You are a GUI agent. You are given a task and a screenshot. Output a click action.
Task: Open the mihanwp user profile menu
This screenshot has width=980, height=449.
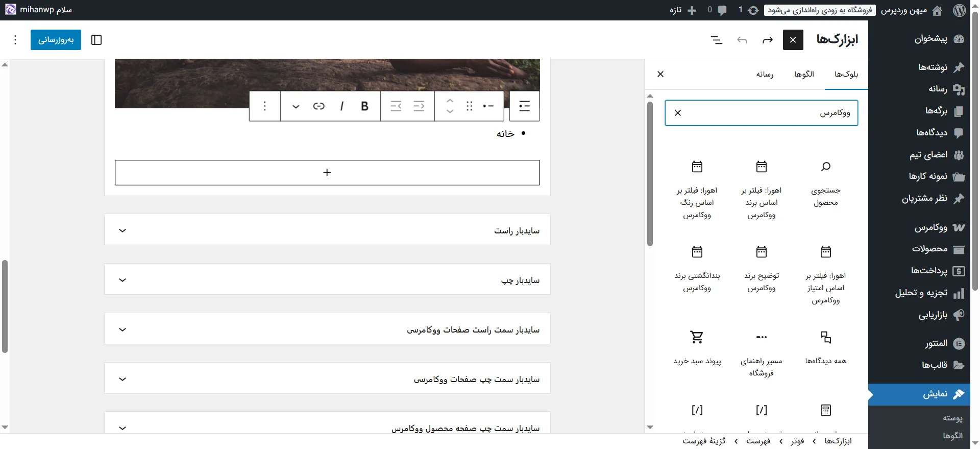(x=38, y=10)
